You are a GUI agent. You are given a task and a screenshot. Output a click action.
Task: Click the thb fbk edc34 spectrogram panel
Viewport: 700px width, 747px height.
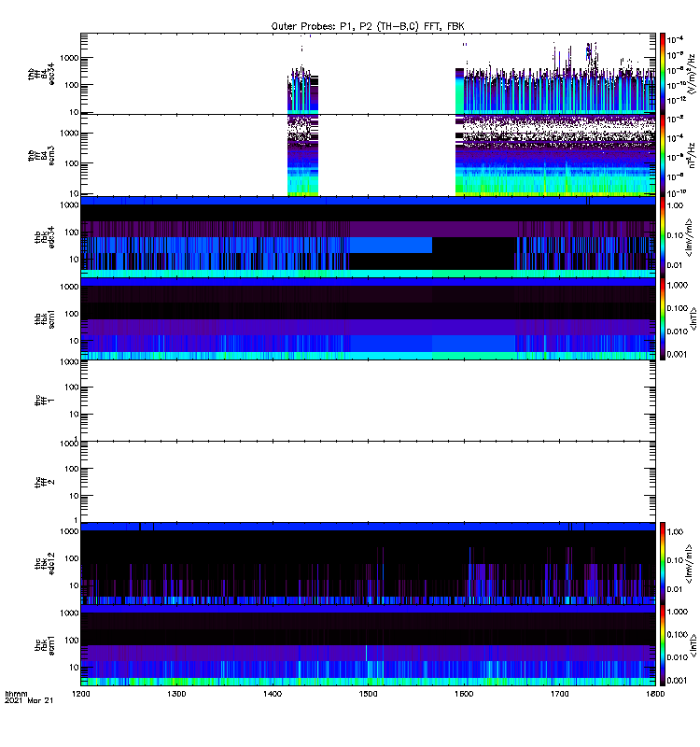[368, 237]
